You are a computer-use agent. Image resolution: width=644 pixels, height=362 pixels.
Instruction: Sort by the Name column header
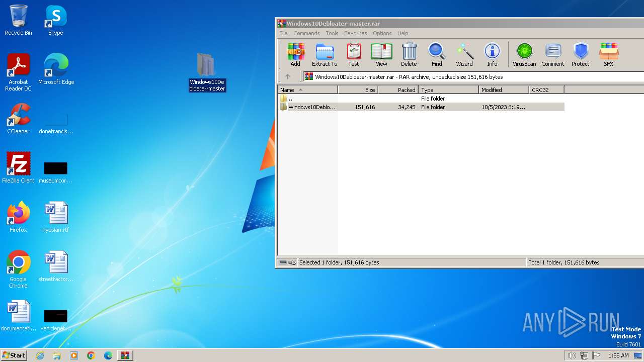point(308,89)
